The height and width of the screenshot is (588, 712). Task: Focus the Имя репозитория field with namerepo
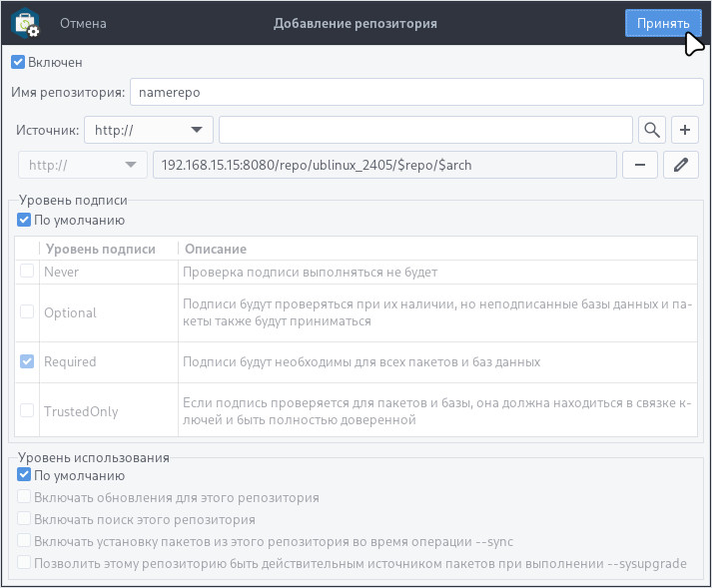(416, 92)
